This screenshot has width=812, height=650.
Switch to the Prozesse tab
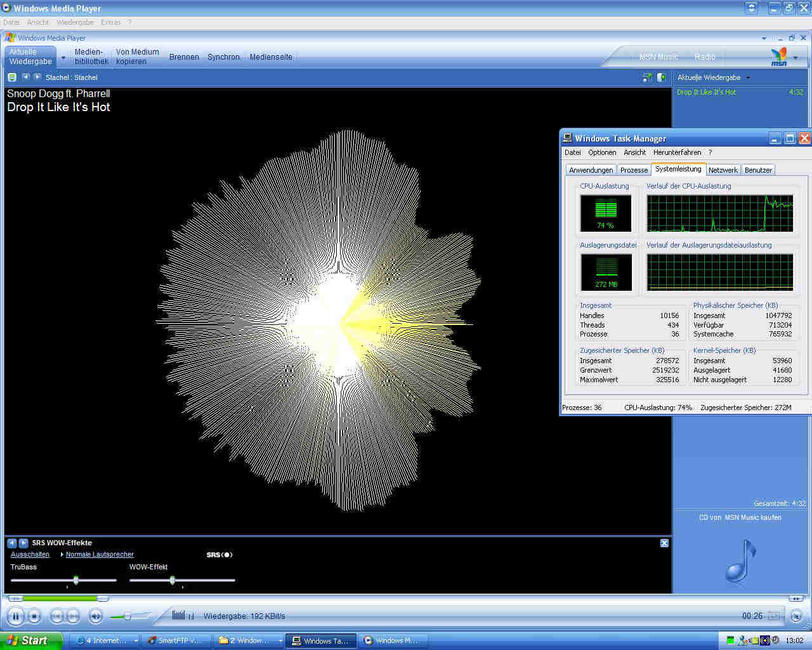click(634, 170)
